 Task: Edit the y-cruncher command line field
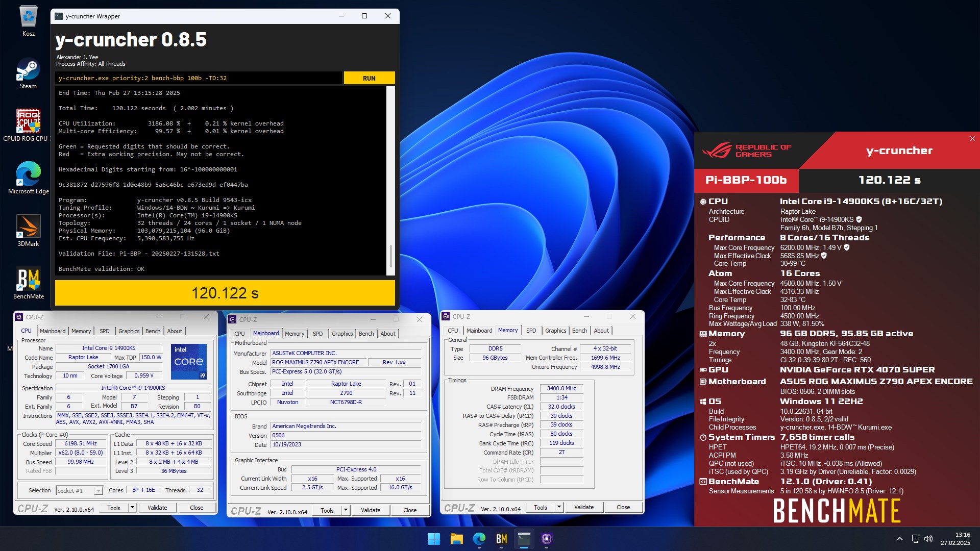(x=199, y=78)
